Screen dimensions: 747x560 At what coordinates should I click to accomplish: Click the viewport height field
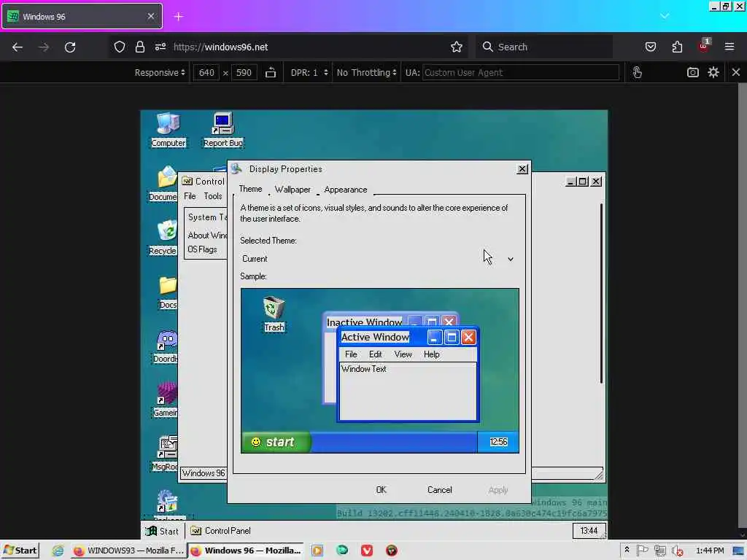pyautogui.click(x=244, y=72)
